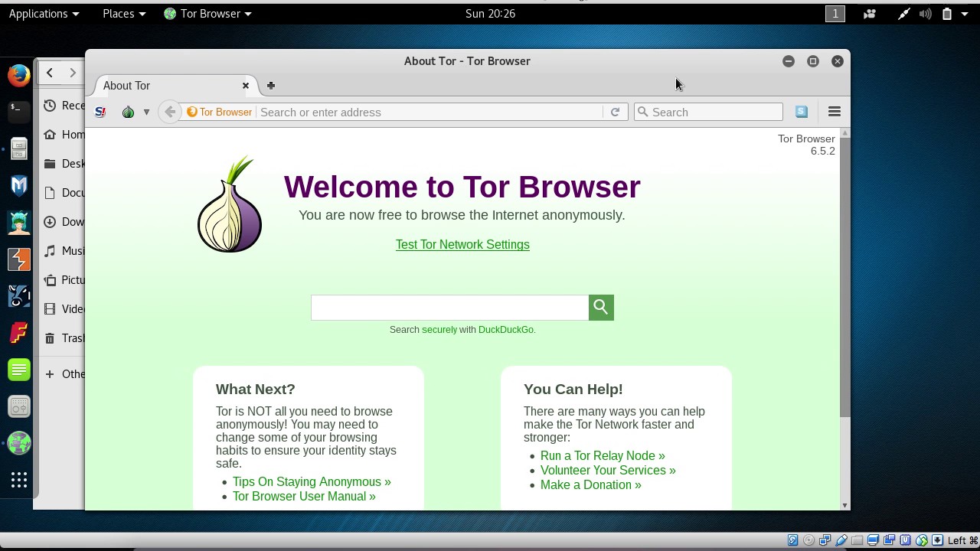
Task: Follow the DuckDuckGo link under search box
Action: (x=505, y=330)
